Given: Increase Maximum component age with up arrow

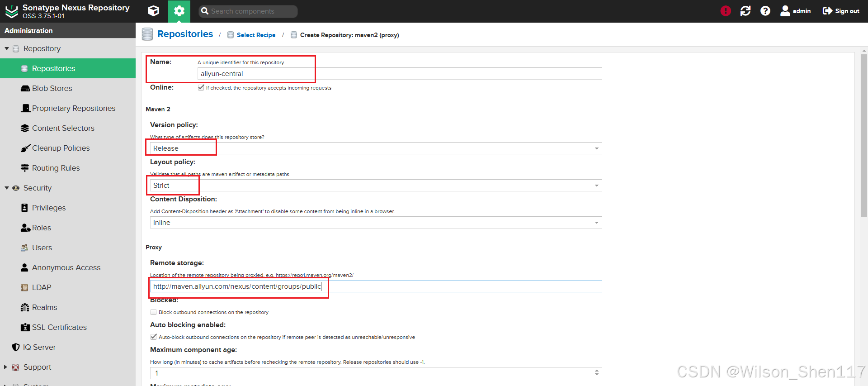Looking at the screenshot, I should tap(597, 371).
